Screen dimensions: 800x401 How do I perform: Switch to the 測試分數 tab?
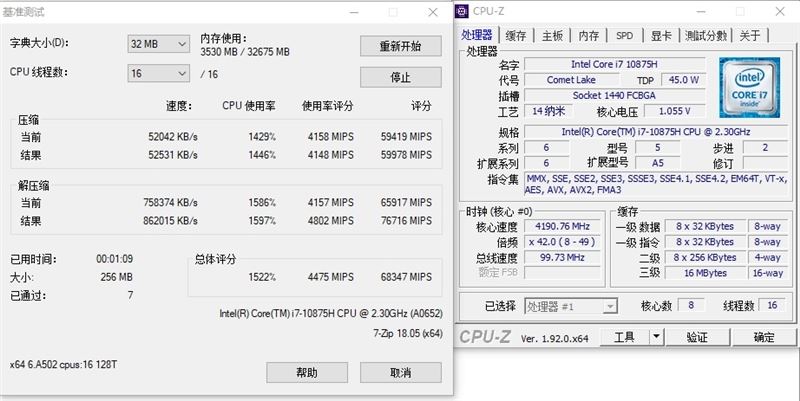[706, 36]
